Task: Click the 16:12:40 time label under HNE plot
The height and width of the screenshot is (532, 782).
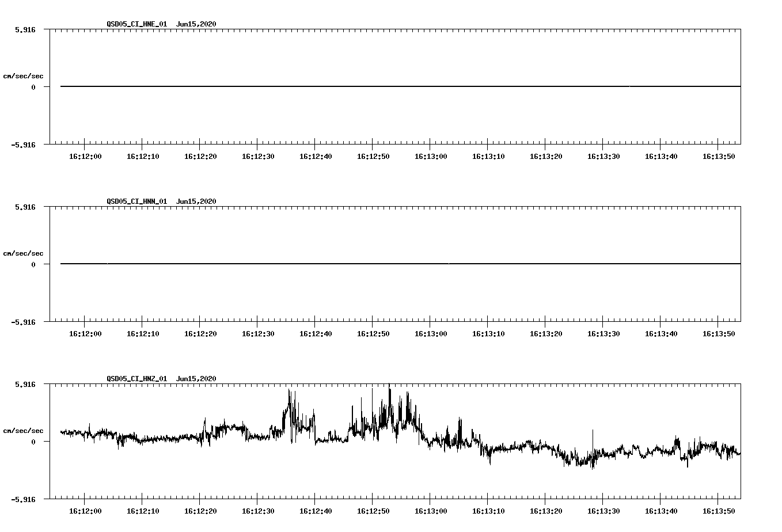Action: 316,157
